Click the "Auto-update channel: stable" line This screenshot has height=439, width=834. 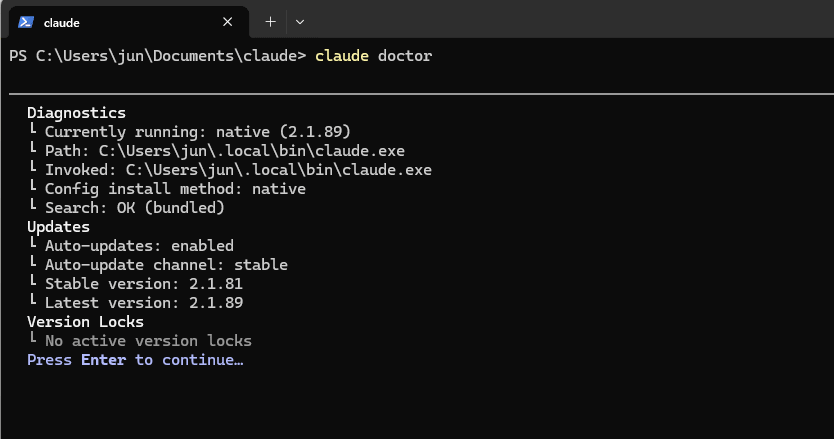pos(166,265)
